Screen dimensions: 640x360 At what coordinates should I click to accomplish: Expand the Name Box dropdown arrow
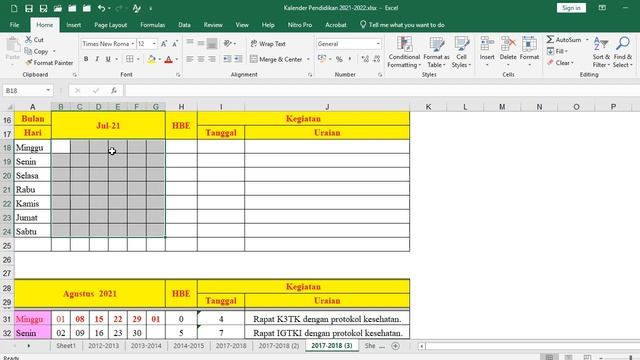coord(48,91)
